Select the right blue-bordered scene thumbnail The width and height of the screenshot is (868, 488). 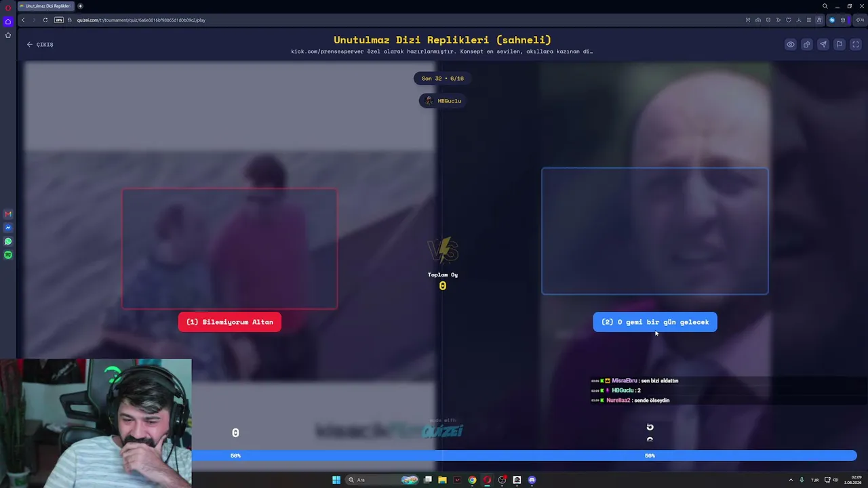pyautogui.click(x=655, y=231)
